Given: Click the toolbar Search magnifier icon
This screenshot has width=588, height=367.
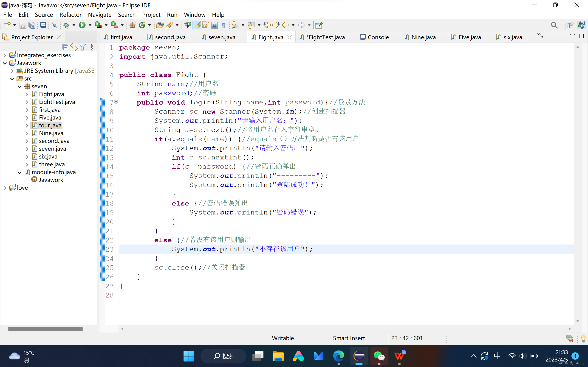Looking at the screenshot, I should click(554, 25).
